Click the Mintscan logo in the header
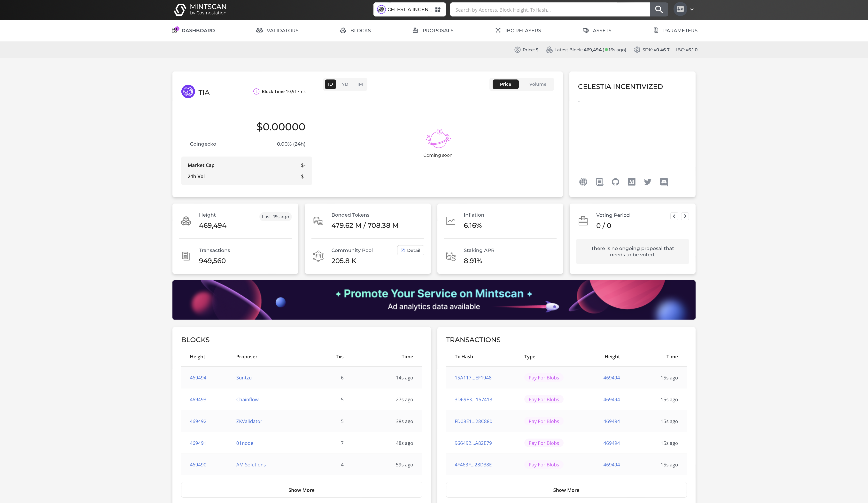The height and width of the screenshot is (503, 868). [x=200, y=9]
